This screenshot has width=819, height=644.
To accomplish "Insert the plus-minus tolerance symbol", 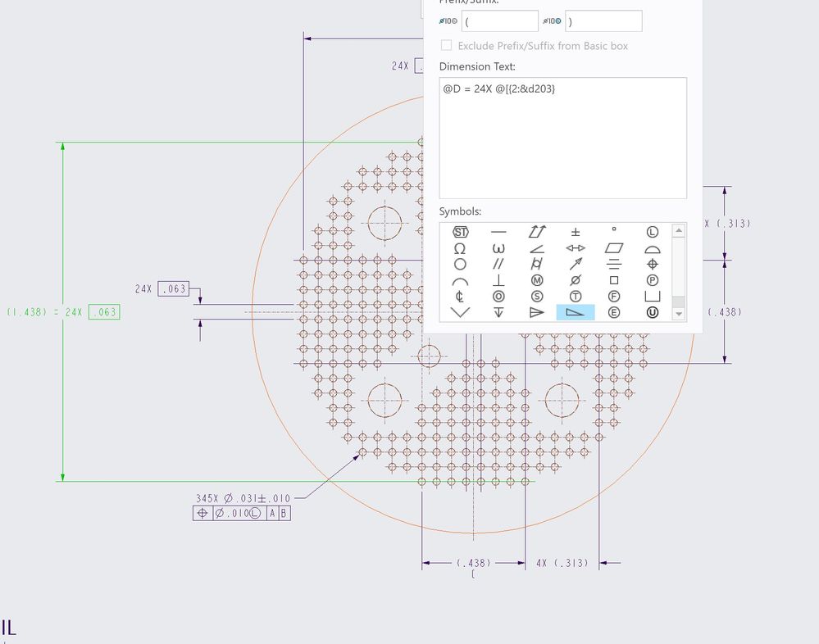I will (x=576, y=232).
